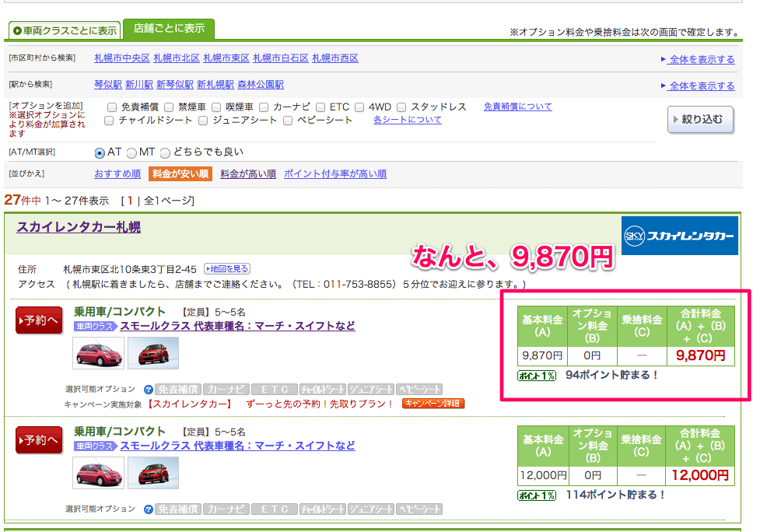Open the 札幌市白石区 area link
The height and width of the screenshot is (532, 760).
tap(281, 58)
